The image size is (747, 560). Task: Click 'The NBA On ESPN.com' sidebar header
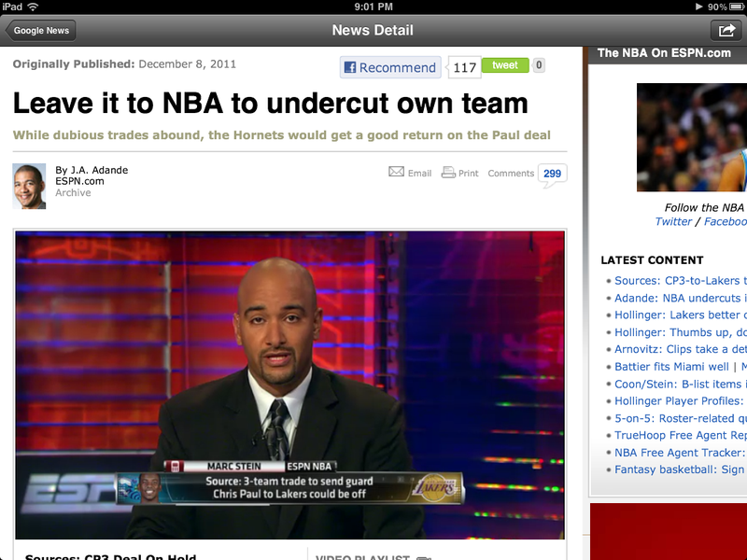click(x=664, y=53)
